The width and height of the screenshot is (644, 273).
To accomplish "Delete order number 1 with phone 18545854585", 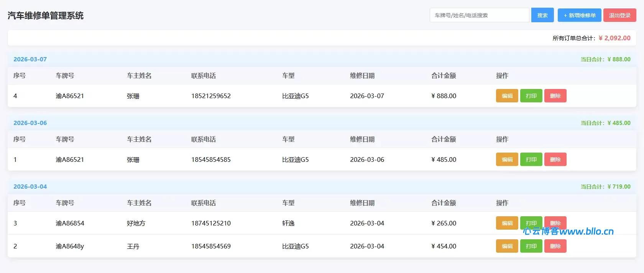I will tap(555, 160).
